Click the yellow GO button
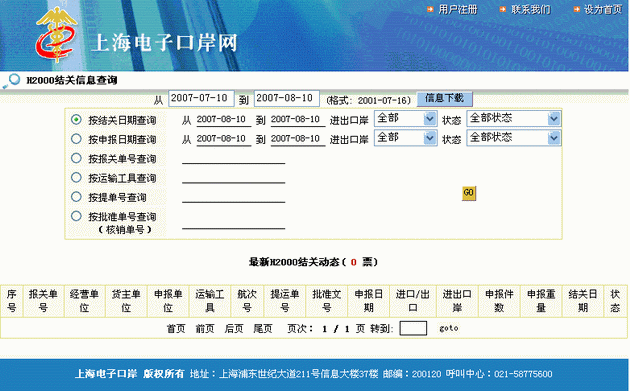The image size is (630, 391). [x=468, y=193]
